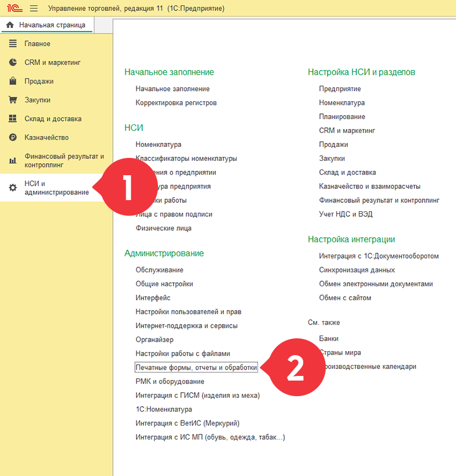This screenshot has height=476, width=456.
Task: Open Склад и доставка in sidebar
Action: 53,119
